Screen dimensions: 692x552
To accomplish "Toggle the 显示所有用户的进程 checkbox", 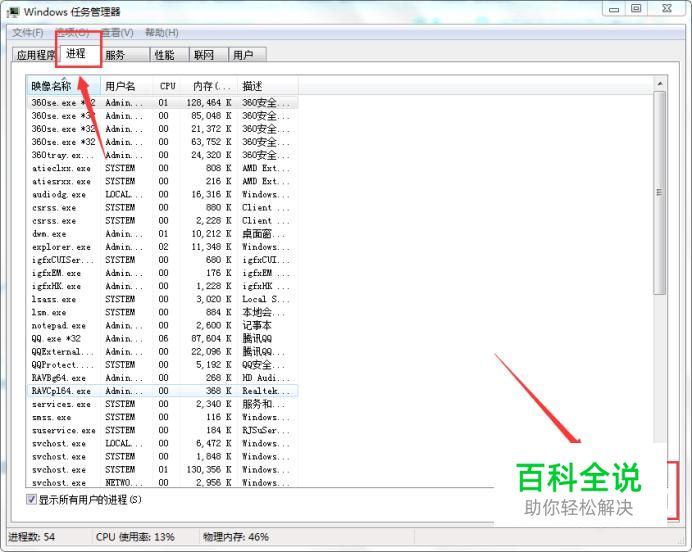I will (31, 499).
